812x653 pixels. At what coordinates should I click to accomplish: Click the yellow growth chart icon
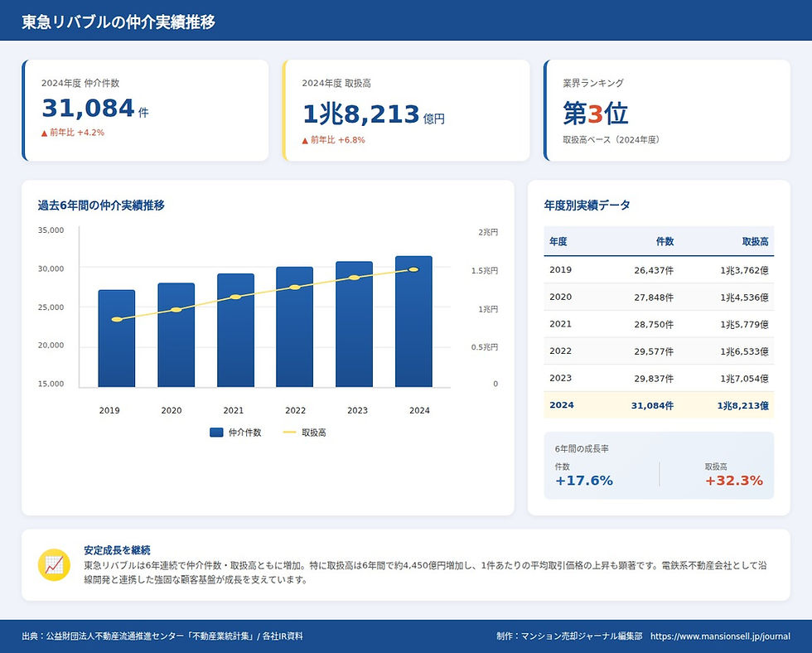[x=54, y=564]
